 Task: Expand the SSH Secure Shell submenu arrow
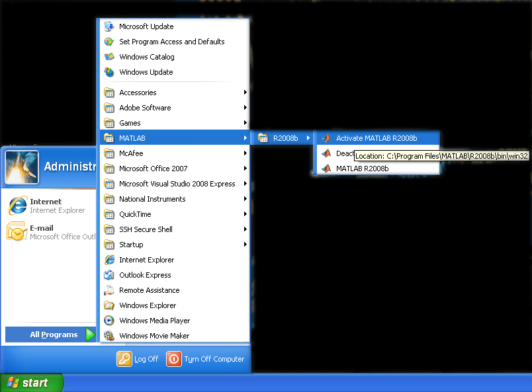pyautogui.click(x=245, y=229)
